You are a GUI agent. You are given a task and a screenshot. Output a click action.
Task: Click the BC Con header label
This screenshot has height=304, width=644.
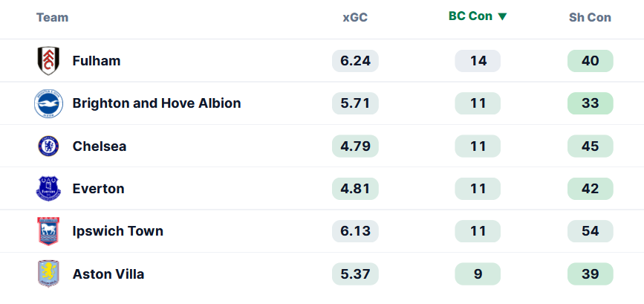point(471,16)
